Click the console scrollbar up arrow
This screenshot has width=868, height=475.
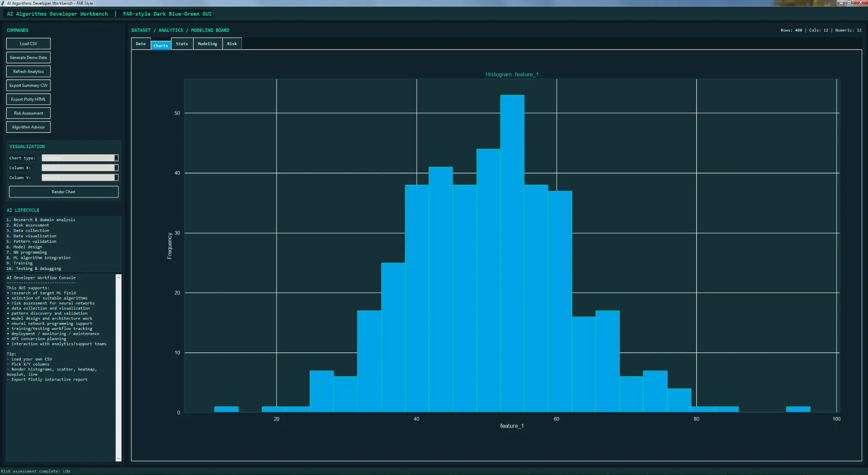tap(119, 277)
